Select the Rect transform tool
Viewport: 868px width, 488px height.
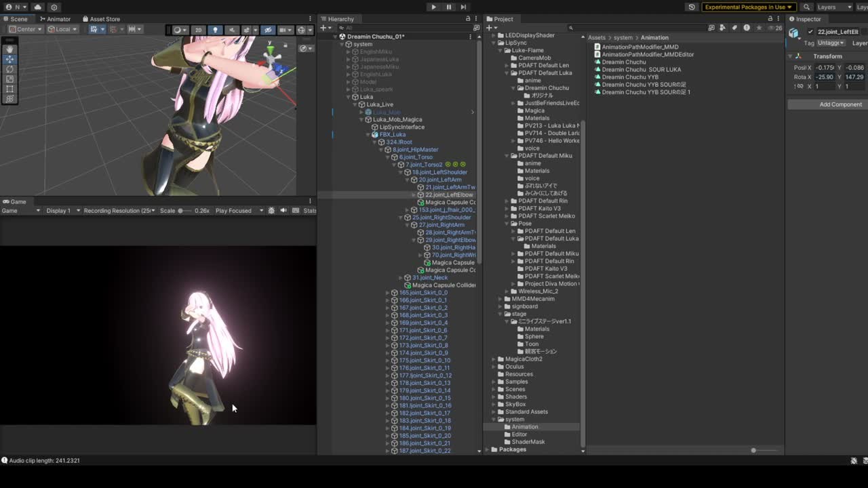tap(9, 89)
